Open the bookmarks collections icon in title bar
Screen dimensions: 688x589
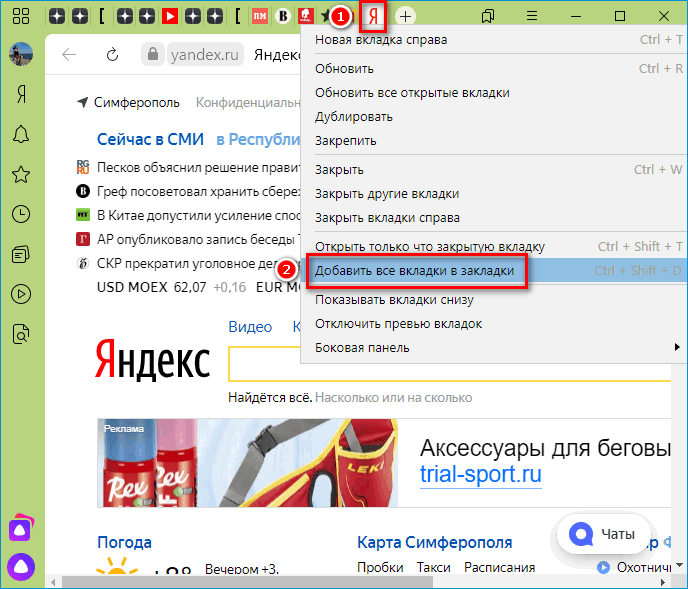pyautogui.click(x=488, y=17)
